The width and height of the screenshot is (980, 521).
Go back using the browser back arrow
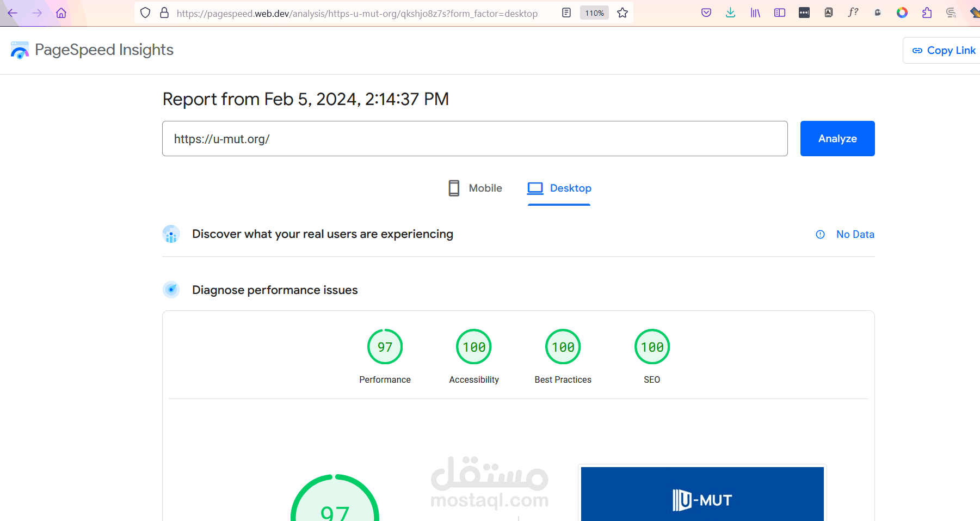tap(13, 13)
